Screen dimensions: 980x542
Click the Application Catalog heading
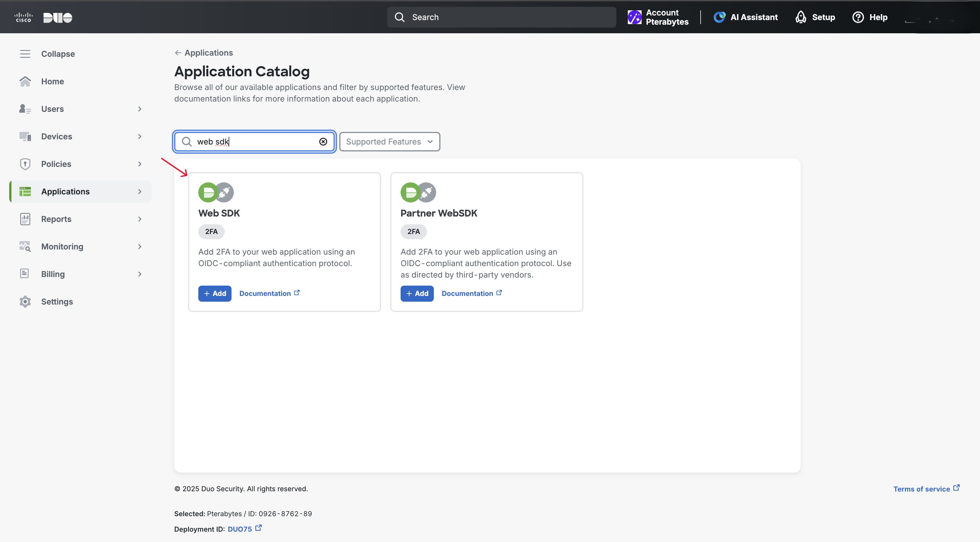(x=242, y=71)
